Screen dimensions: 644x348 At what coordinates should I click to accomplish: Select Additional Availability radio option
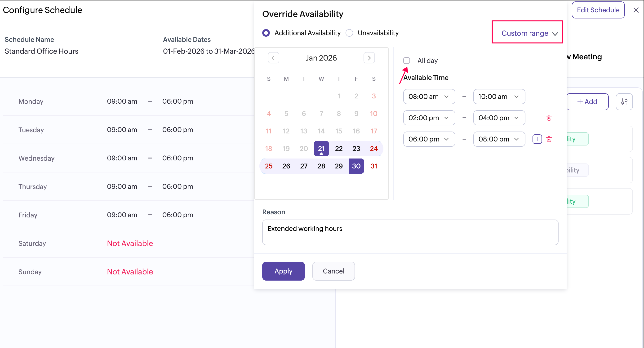tap(266, 33)
